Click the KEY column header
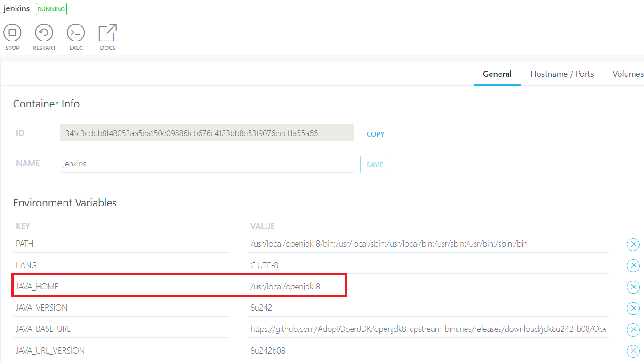Viewport: 644px width, 362px height. [23, 226]
